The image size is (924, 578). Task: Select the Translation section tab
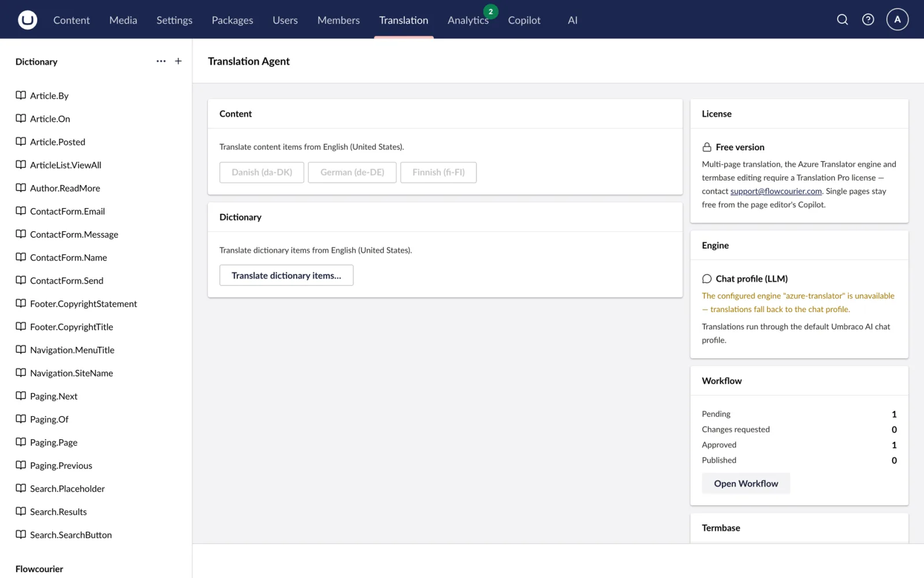click(x=404, y=20)
